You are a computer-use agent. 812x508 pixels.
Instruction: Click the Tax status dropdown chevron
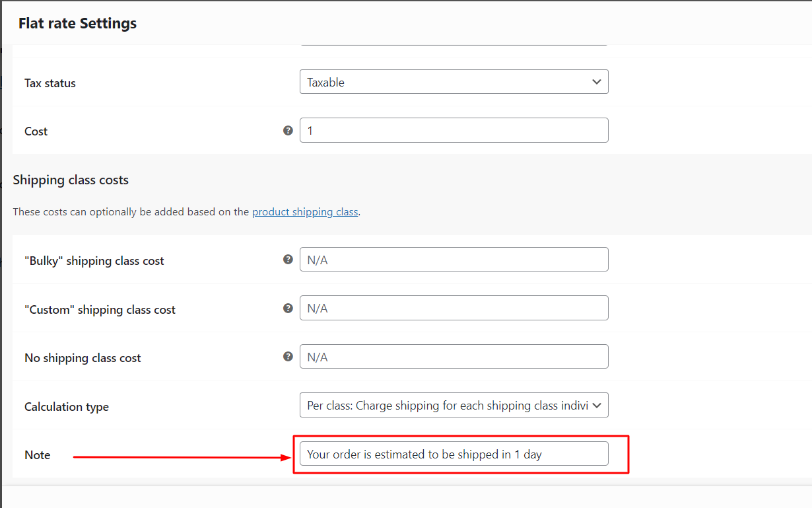coord(596,81)
